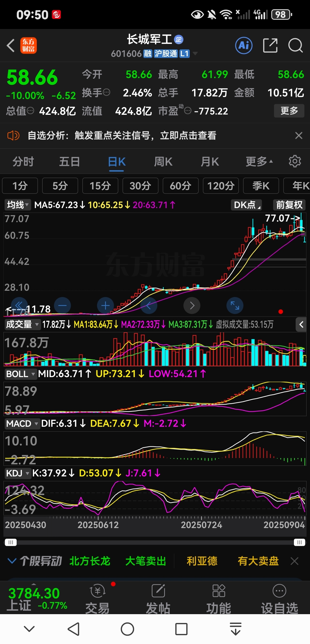Select the 5分 period
The height and width of the screenshot is (644, 310).
[60, 186]
